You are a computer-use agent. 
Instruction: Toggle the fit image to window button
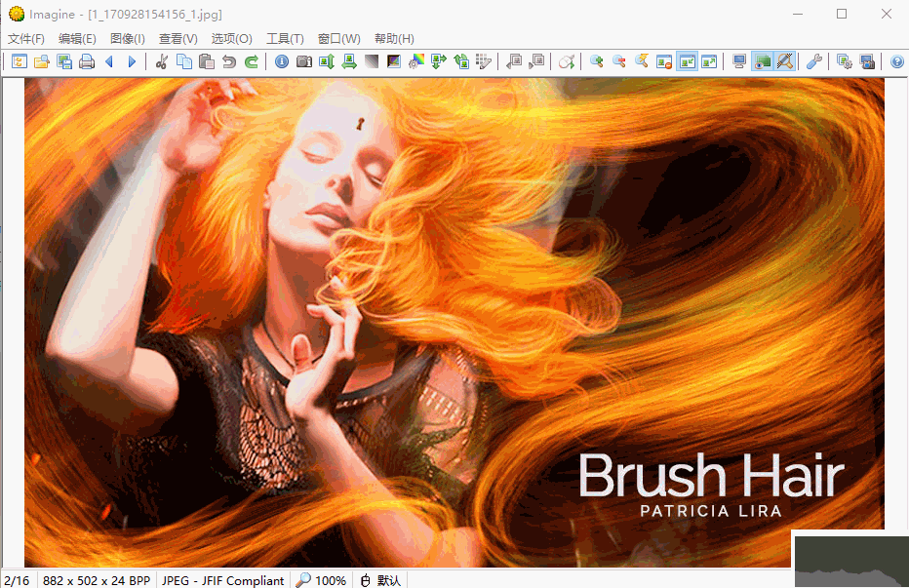(687, 61)
